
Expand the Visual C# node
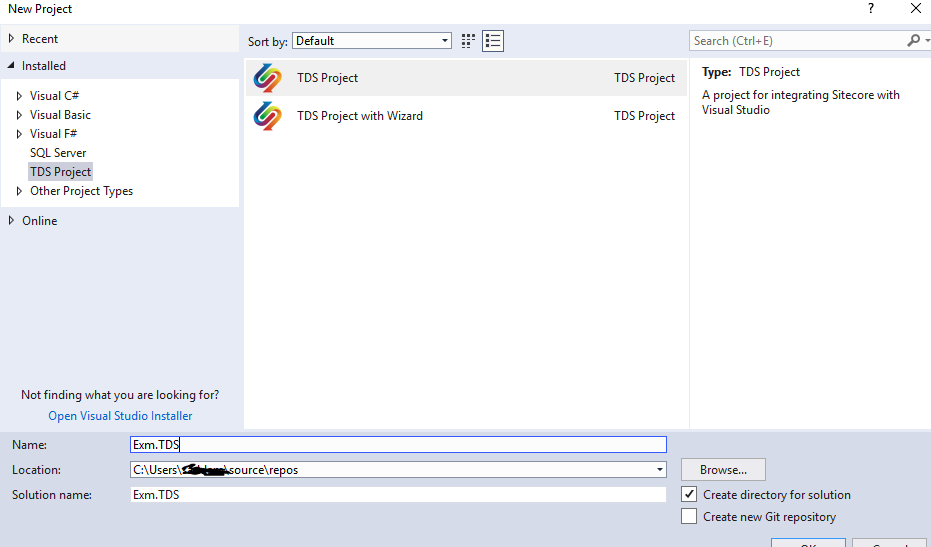[19, 96]
